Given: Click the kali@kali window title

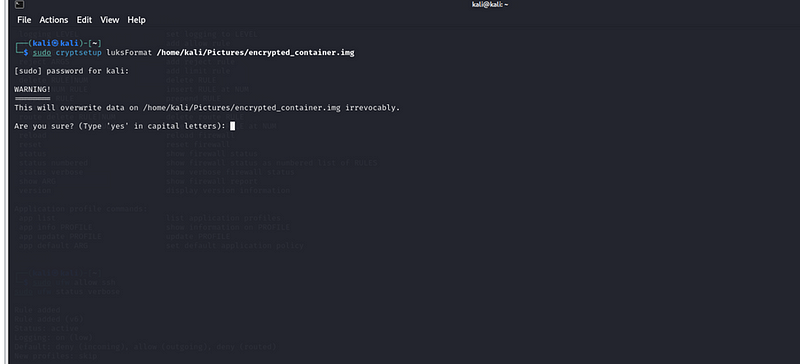Looking at the screenshot, I should click(x=490, y=5).
